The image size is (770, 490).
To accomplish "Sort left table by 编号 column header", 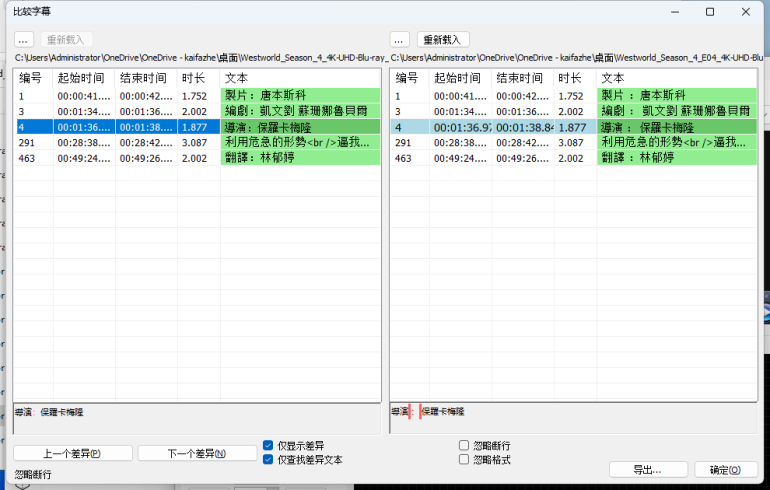I will click(x=33, y=78).
